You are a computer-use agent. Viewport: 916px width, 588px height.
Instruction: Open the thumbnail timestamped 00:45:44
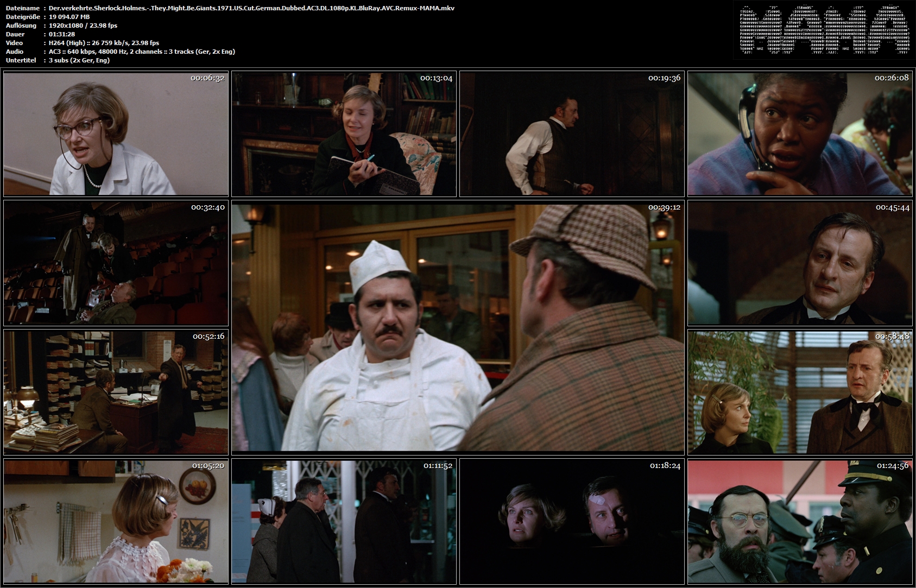(800, 263)
